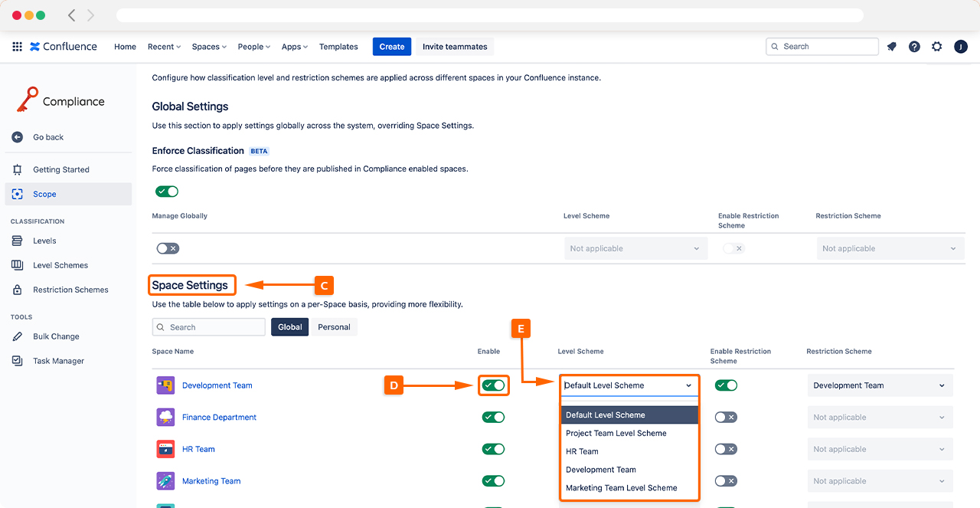Open the app switcher grid icon
Image resolution: width=980 pixels, height=508 pixels.
pos(17,47)
